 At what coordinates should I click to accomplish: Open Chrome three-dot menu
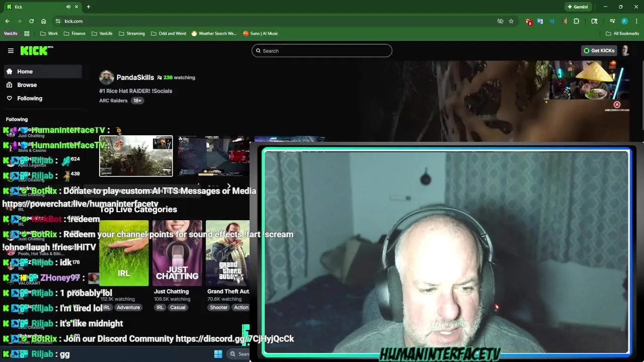point(636,21)
